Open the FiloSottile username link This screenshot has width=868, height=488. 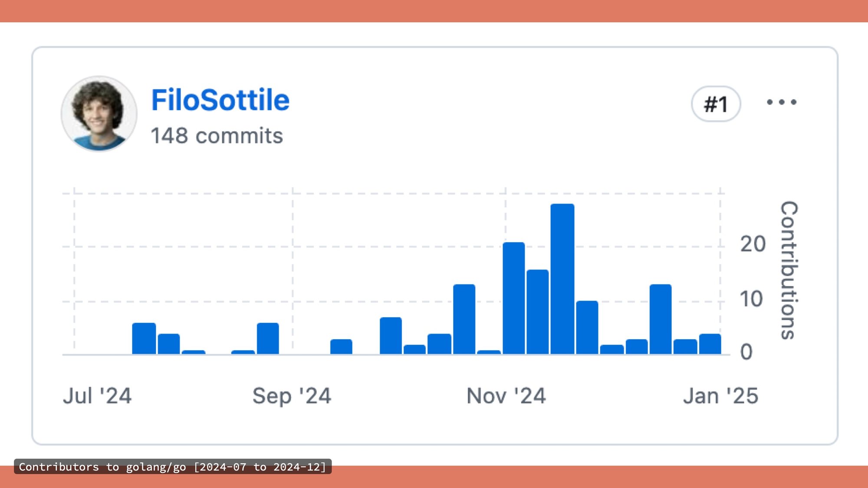(220, 100)
